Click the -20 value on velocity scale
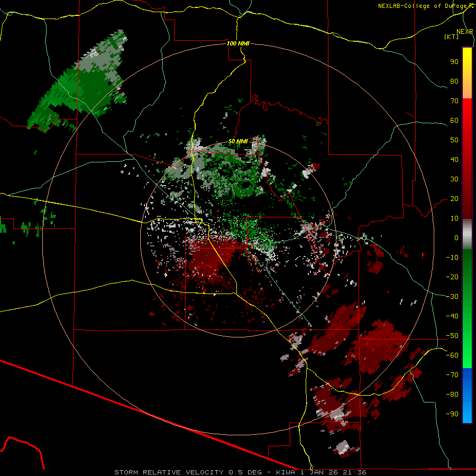Screen dimensions: 476x476 coord(452,277)
